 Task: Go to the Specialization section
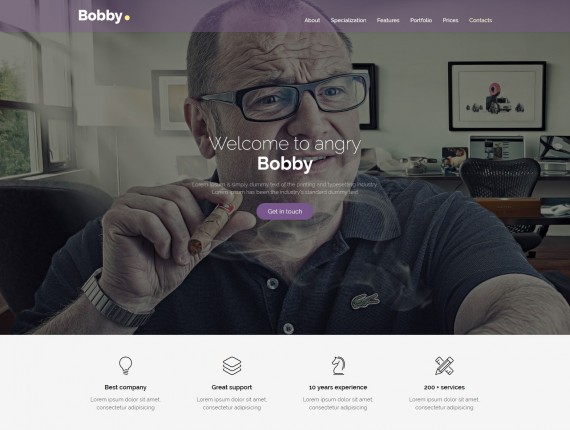point(348,20)
